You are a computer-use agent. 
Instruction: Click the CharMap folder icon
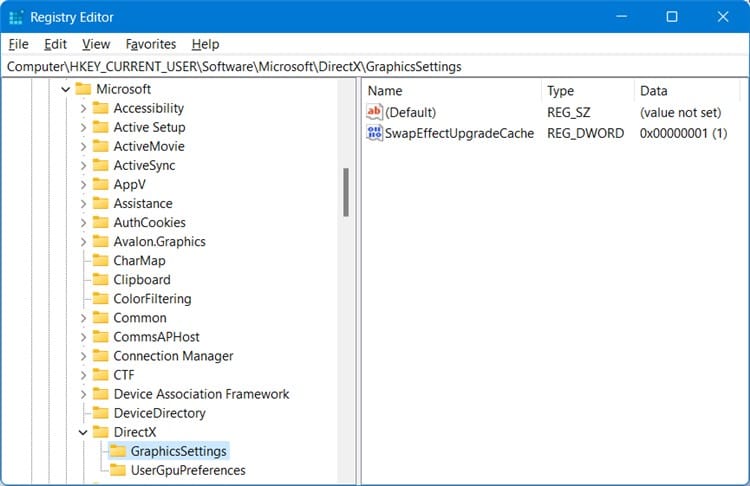100,261
